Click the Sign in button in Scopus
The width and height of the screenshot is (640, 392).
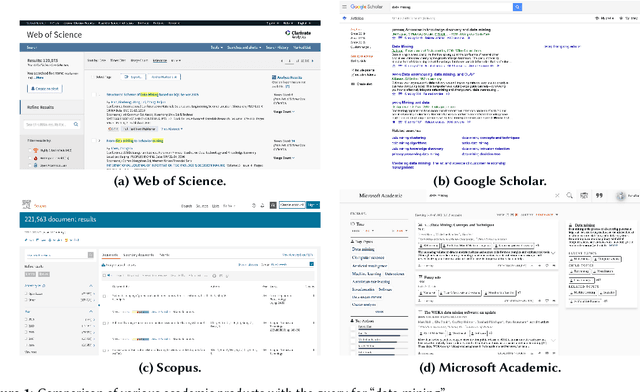click(313, 205)
